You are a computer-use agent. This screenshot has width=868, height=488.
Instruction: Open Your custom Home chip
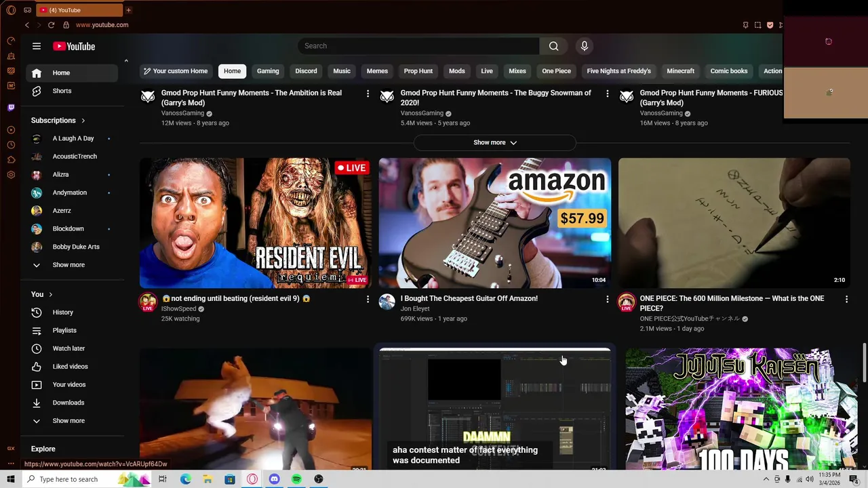[x=176, y=71]
